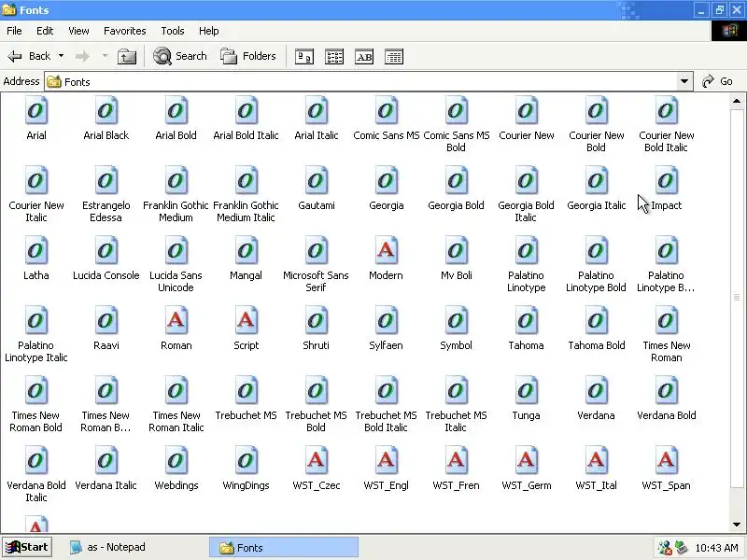Toggle the Folders pane button
This screenshot has width=747, height=560.
248,56
